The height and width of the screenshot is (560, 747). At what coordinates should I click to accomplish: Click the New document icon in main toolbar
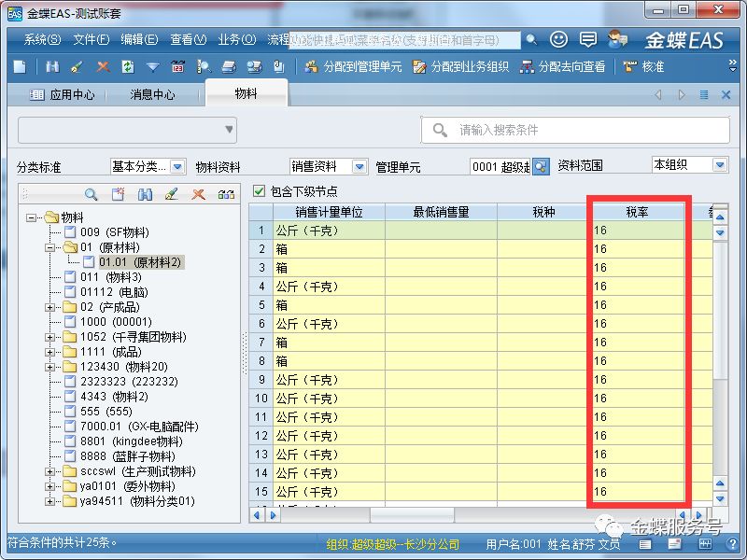point(20,66)
